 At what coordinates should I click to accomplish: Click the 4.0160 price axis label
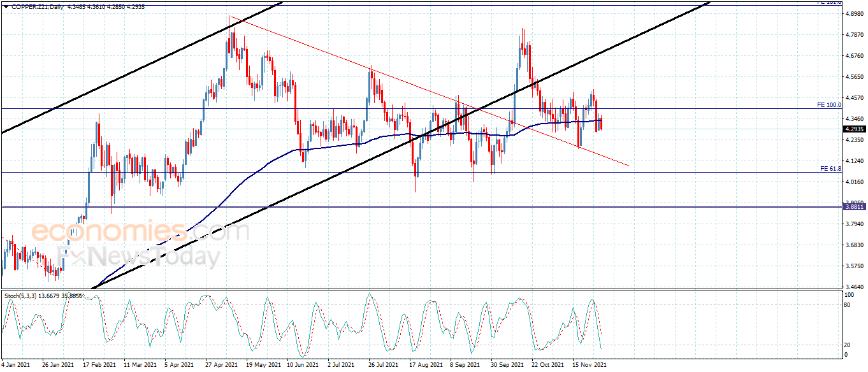pyautogui.click(x=853, y=182)
